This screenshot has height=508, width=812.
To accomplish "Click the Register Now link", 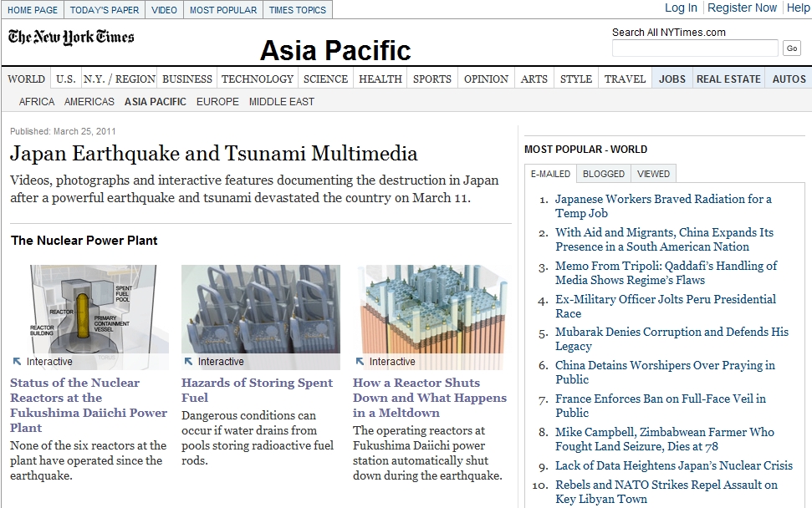I will coord(742,8).
